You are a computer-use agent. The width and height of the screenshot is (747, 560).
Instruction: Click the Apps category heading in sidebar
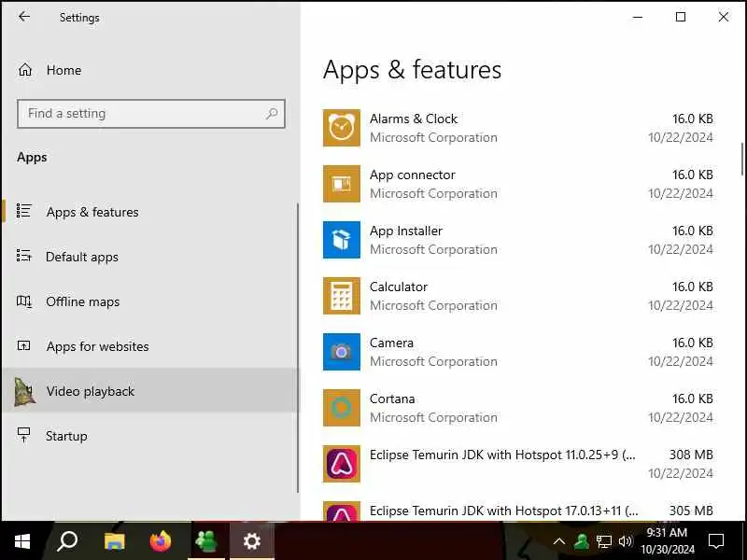point(32,157)
